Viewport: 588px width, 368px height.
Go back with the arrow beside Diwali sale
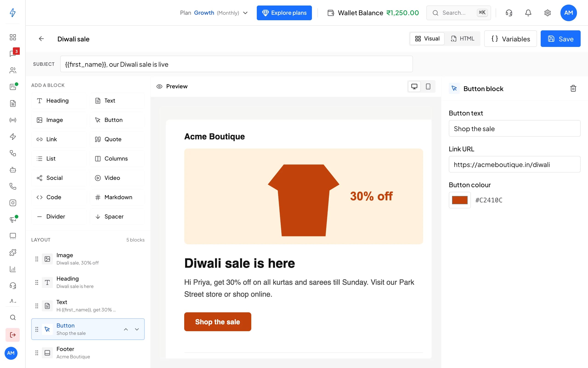41,39
